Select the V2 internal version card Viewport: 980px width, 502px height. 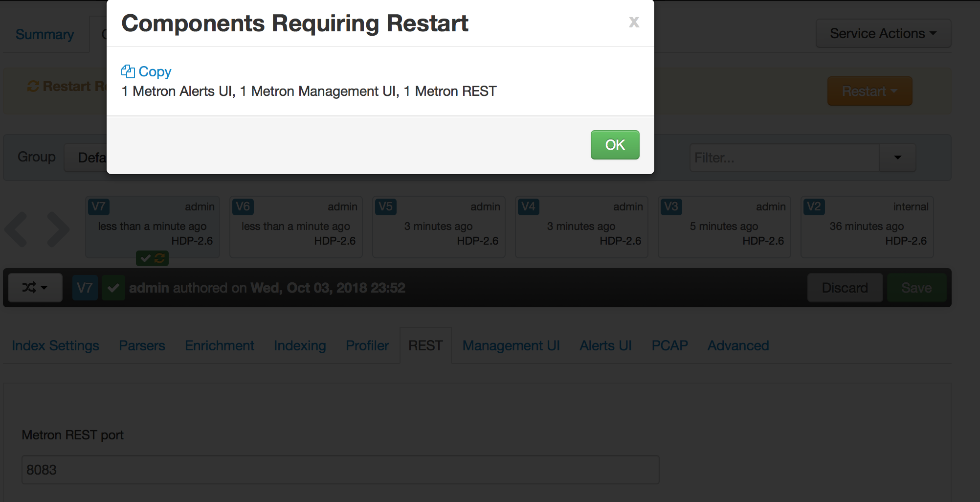867,227
